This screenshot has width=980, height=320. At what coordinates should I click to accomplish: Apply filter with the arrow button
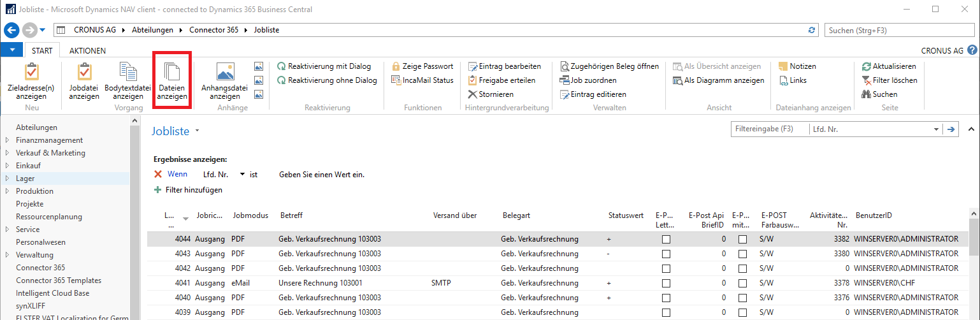951,129
